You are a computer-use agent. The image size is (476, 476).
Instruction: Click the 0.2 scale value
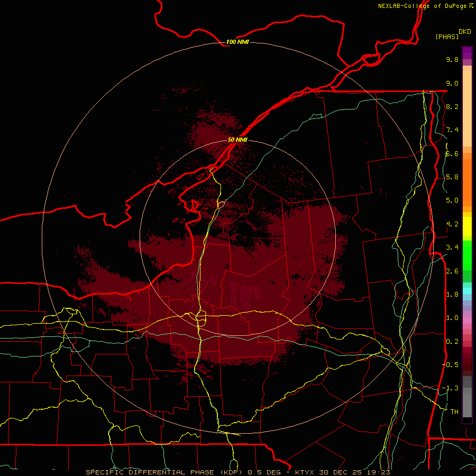click(452, 342)
